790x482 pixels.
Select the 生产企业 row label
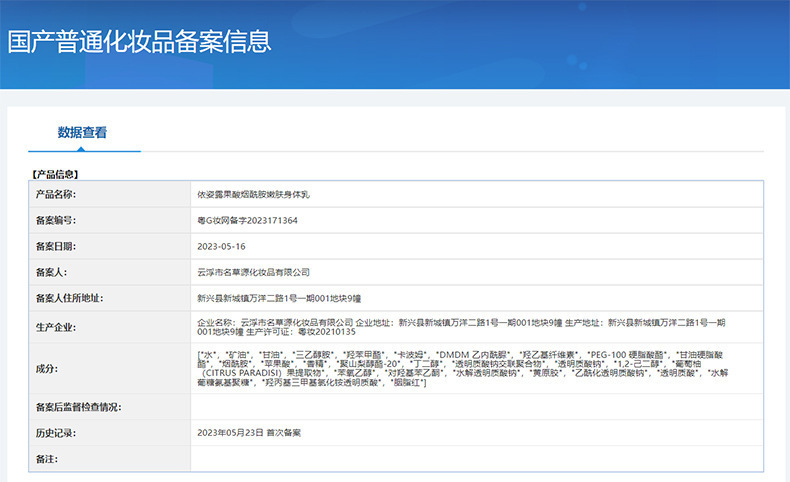pyautogui.click(x=56, y=327)
